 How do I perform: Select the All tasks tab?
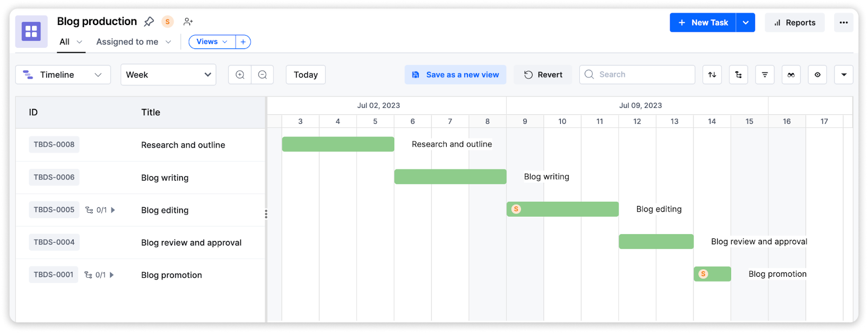(x=65, y=42)
